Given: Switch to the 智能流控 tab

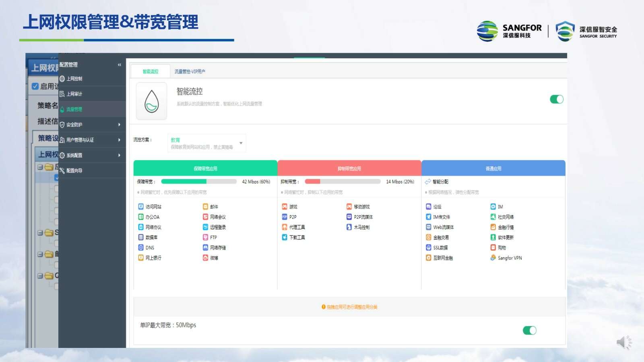Looking at the screenshot, I should [151, 72].
